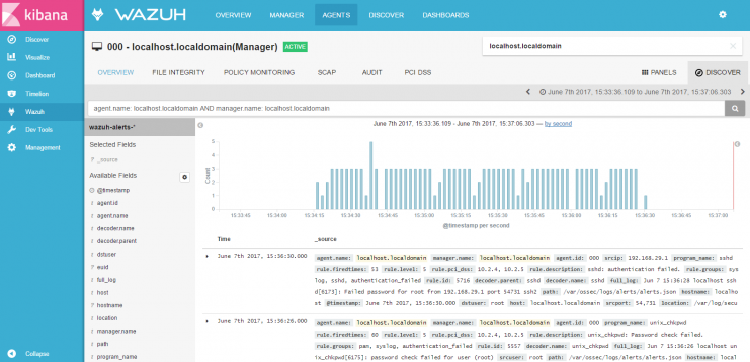750x362 pixels.
Task: Select the AUDIT tab
Action: 372,73
